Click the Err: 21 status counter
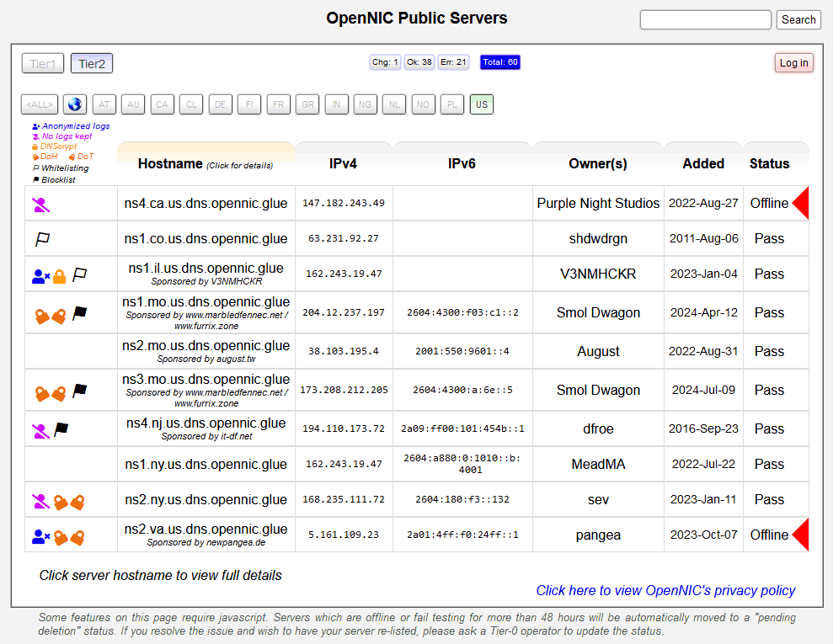833x644 pixels. (x=453, y=62)
